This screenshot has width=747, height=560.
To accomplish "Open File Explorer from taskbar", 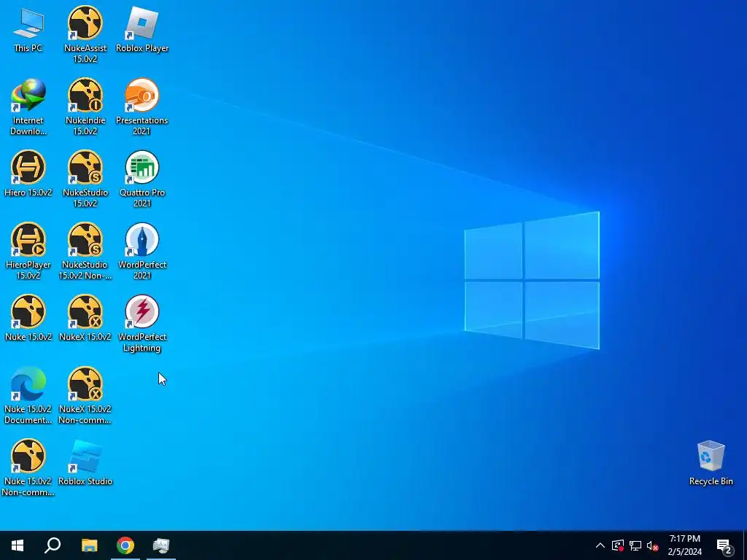I will [89, 545].
